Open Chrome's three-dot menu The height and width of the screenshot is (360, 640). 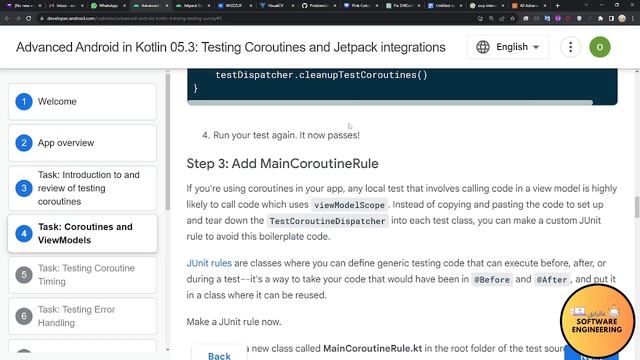coord(633,18)
